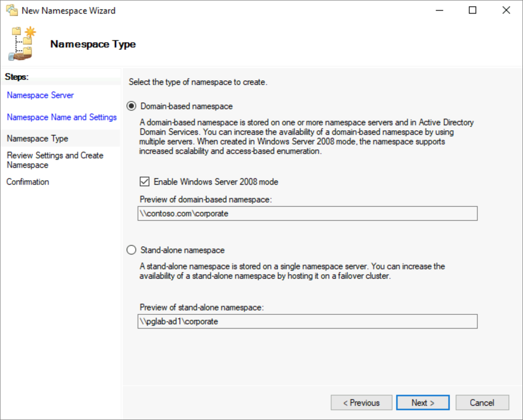Select the Domain-based namespace radio button
The height and width of the screenshot is (420, 523).
[x=131, y=106]
